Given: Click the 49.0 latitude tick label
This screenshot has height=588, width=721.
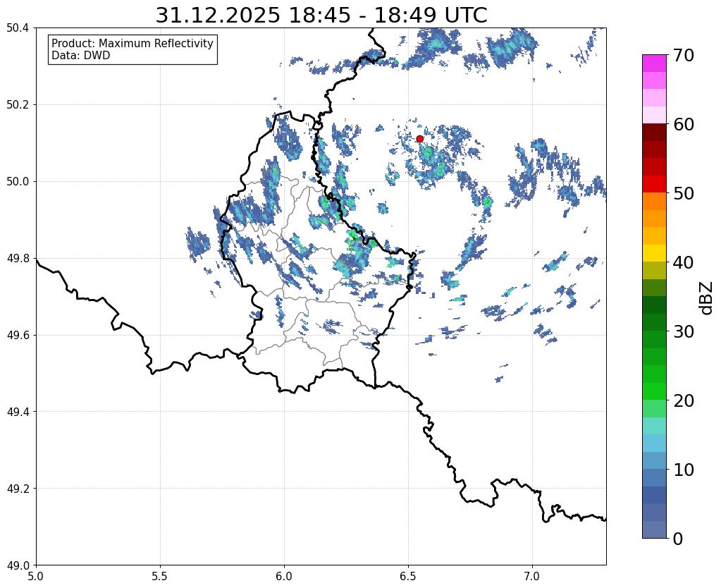Looking at the screenshot, I should tap(18, 565).
